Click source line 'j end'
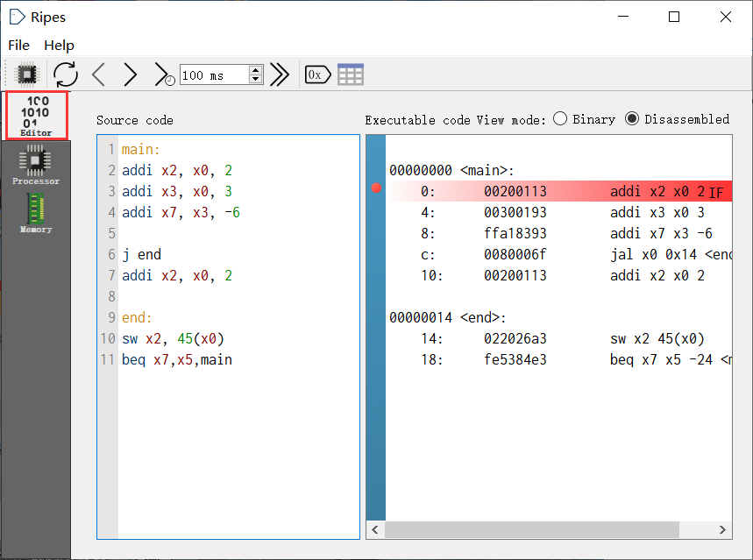The width and height of the screenshot is (753, 560). point(141,254)
